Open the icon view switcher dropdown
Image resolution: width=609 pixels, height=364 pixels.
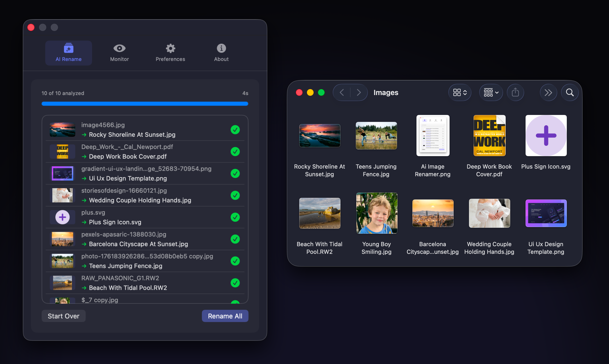[x=460, y=92]
